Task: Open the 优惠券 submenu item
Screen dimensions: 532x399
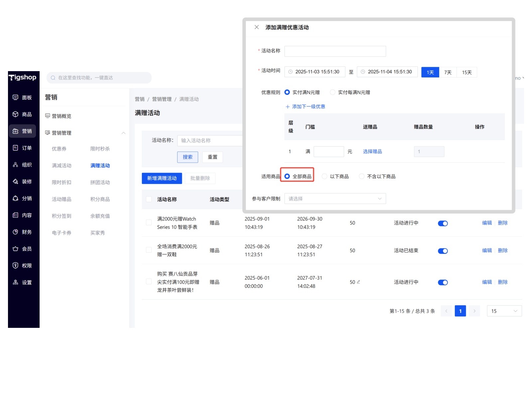Action: tap(59, 149)
